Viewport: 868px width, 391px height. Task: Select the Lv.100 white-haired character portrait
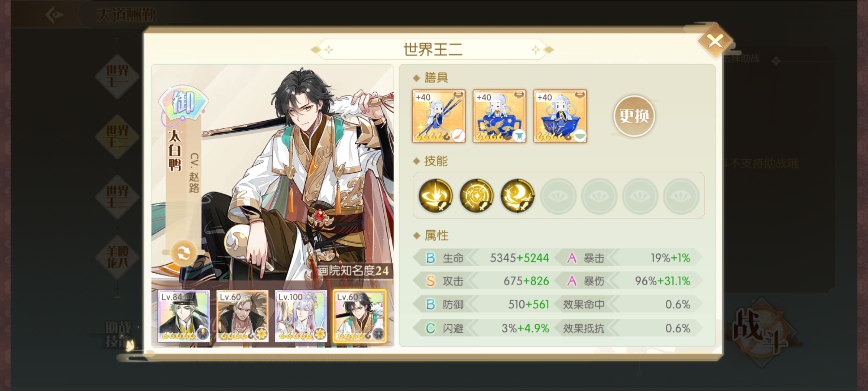(301, 316)
